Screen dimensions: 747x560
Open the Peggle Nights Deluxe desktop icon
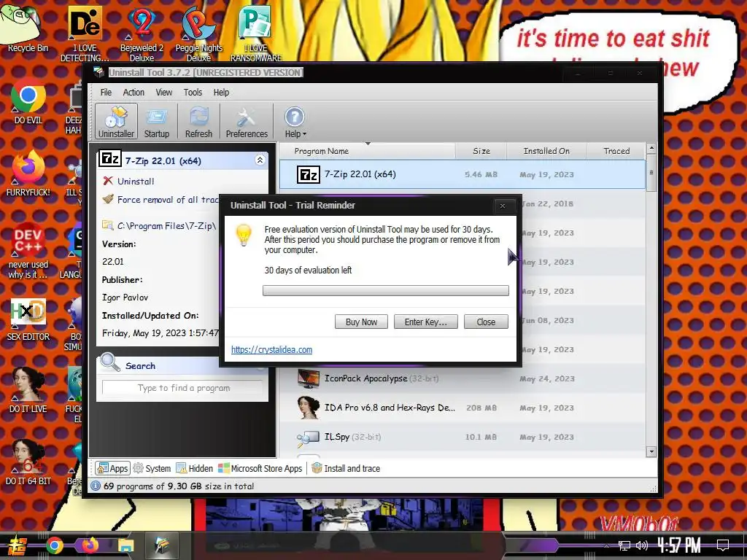tap(198, 34)
